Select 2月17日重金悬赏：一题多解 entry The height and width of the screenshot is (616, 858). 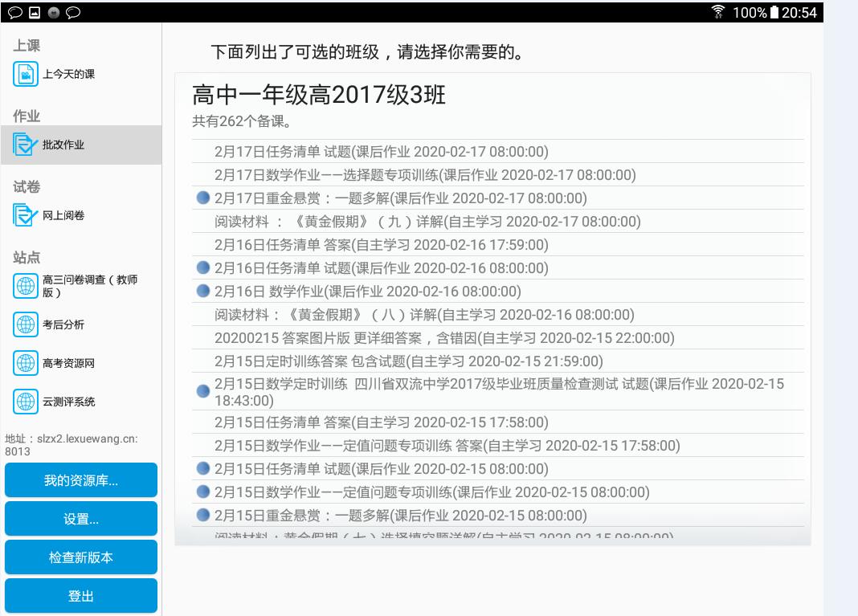pyautogui.click(x=400, y=198)
